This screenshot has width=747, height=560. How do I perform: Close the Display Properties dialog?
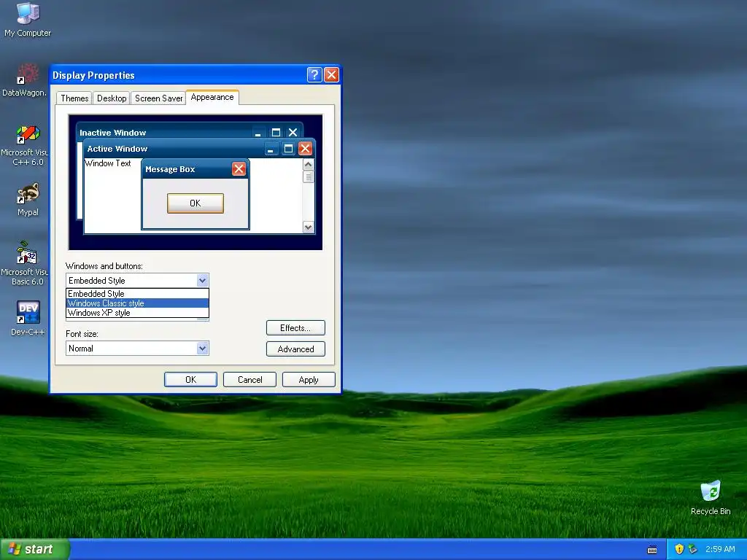(331, 75)
